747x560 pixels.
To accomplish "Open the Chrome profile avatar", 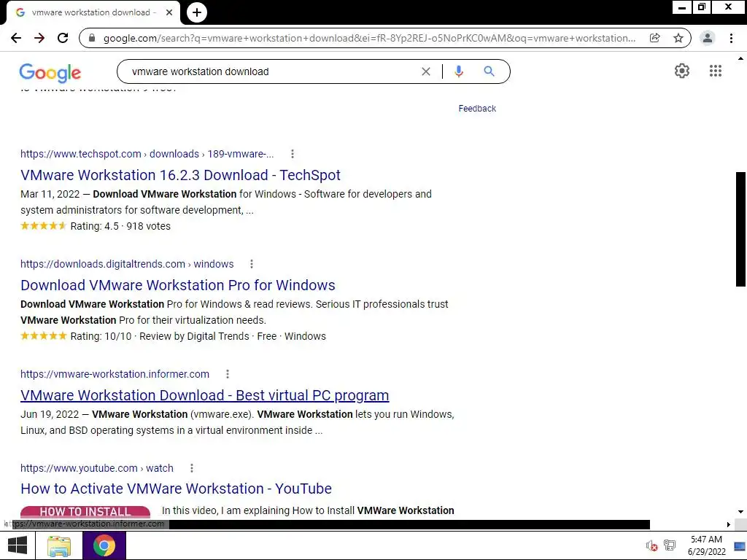I will click(x=708, y=38).
